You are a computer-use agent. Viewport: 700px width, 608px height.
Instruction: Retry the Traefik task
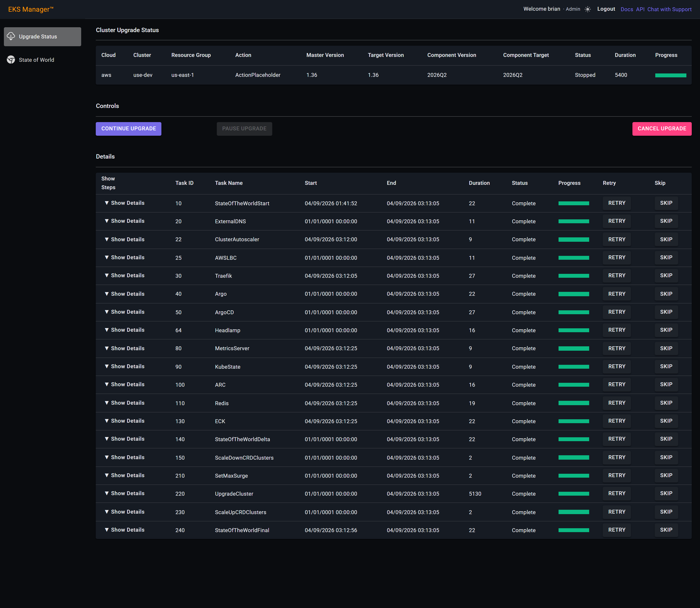click(x=617, y=276)
